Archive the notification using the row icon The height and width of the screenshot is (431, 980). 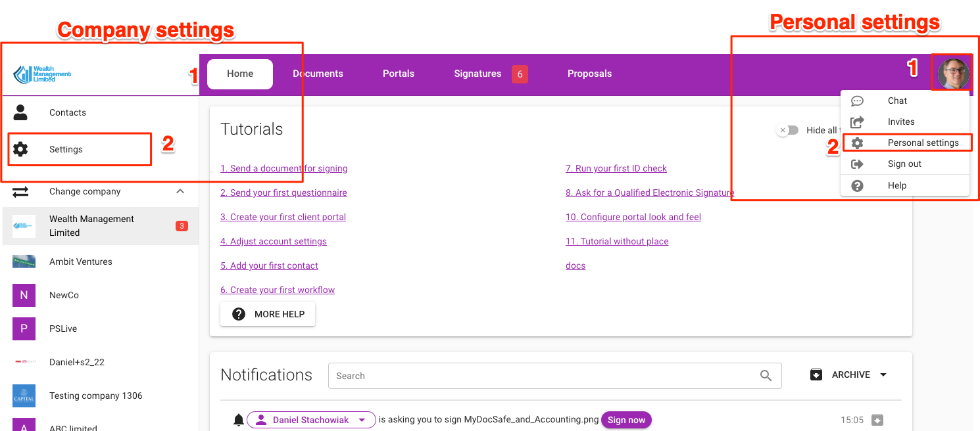pos(877,420)
